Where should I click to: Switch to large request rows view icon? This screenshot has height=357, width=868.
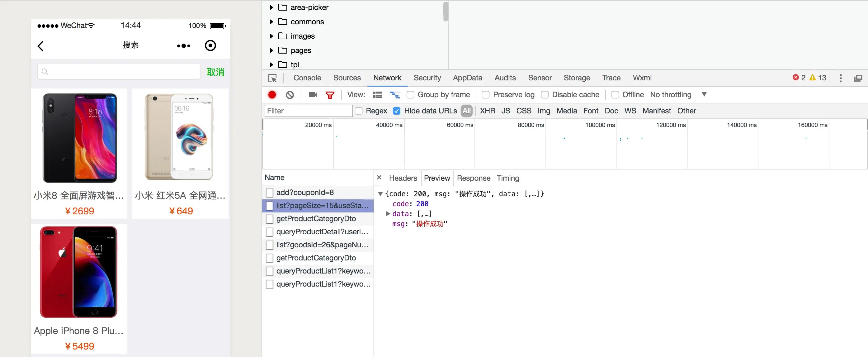(x=377, y=95)
